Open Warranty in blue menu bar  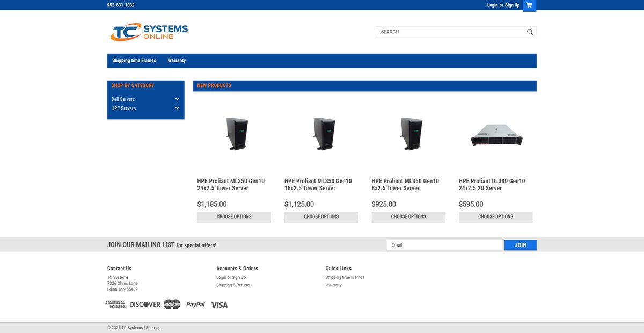[177, 61]
